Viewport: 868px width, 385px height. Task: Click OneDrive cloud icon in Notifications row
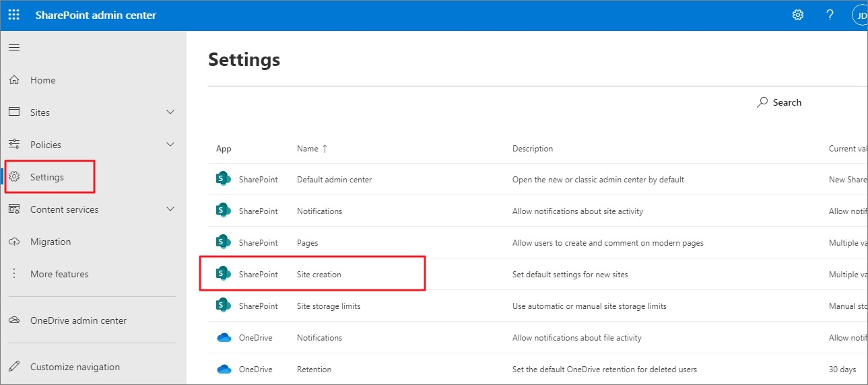pos(224,338)
